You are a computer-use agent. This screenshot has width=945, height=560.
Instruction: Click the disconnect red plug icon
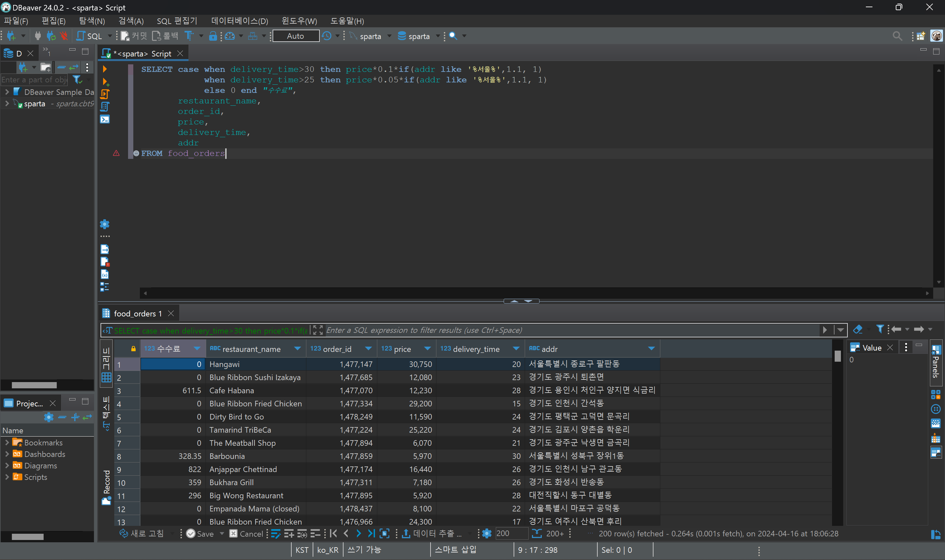pos(64,36)
